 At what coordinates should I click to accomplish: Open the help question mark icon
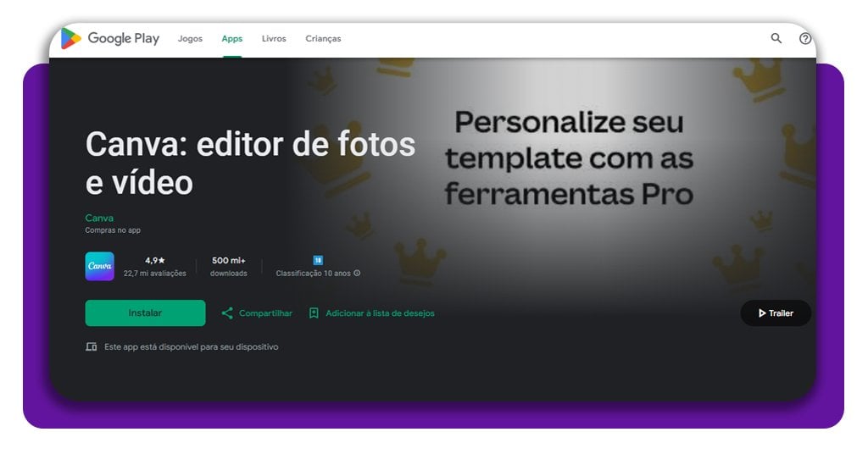[805, 39]
